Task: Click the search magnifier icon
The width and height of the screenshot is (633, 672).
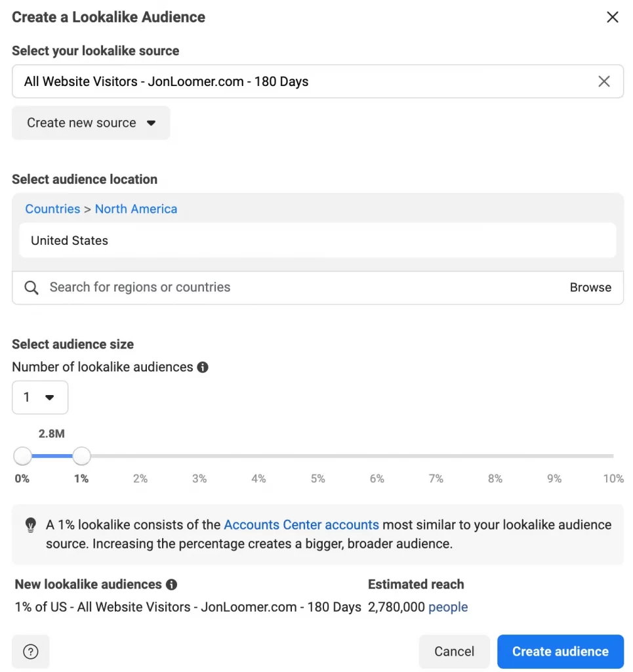Action: pos(31,287)
